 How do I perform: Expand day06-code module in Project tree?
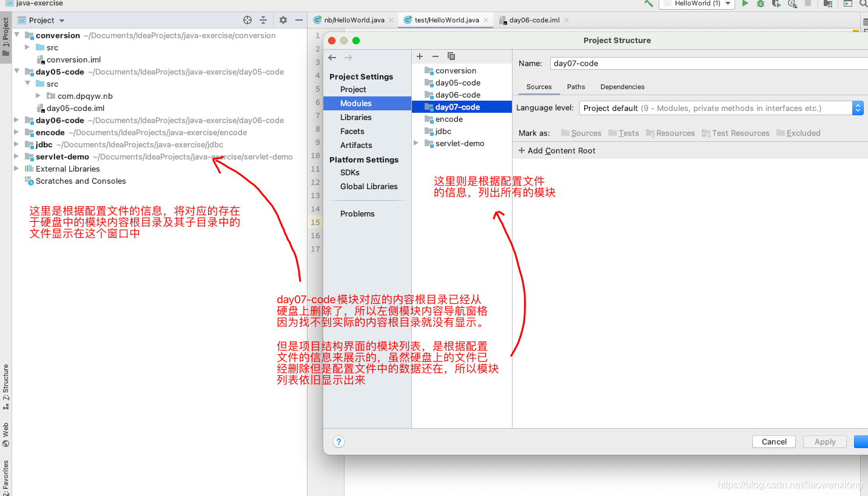(x=17, y=120)
